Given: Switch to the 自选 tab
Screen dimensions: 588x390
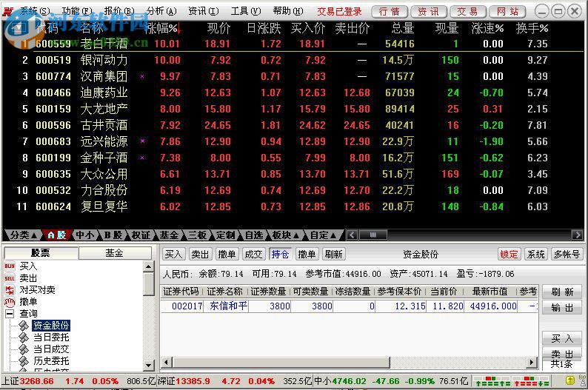Looking at the screenshot, I should 253,235.
